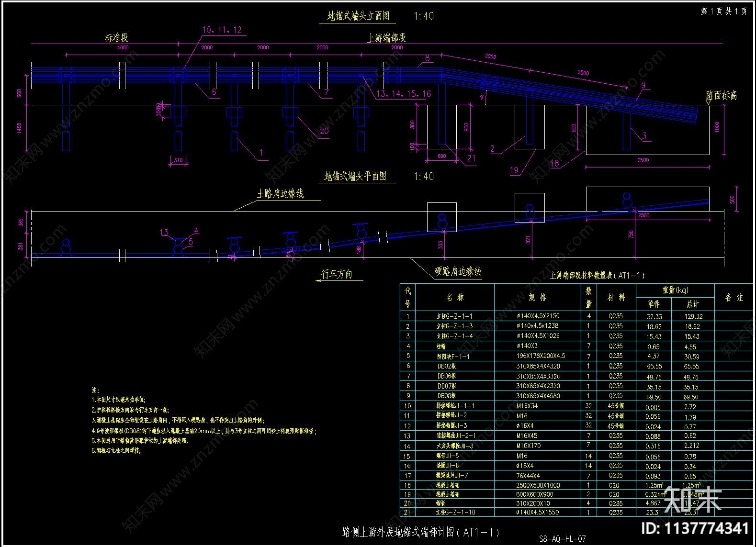
Task: Select the spec cell 600X600X900
Action: click(x=534, y=494)
